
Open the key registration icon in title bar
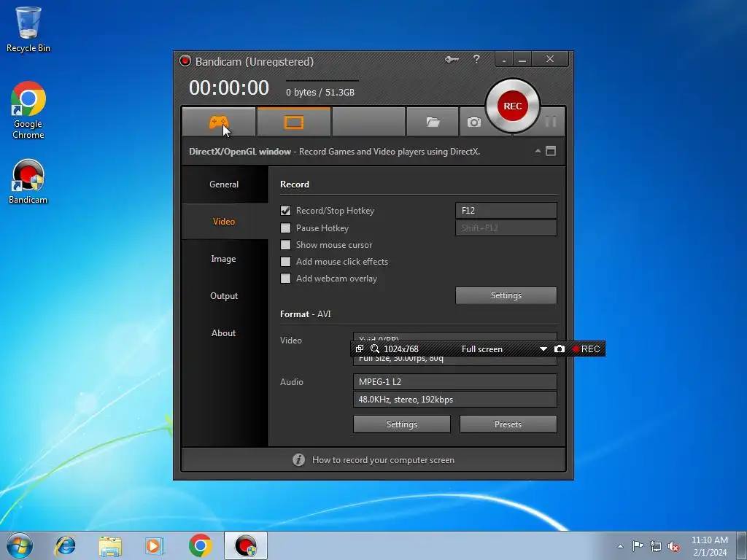click(452, 60)
